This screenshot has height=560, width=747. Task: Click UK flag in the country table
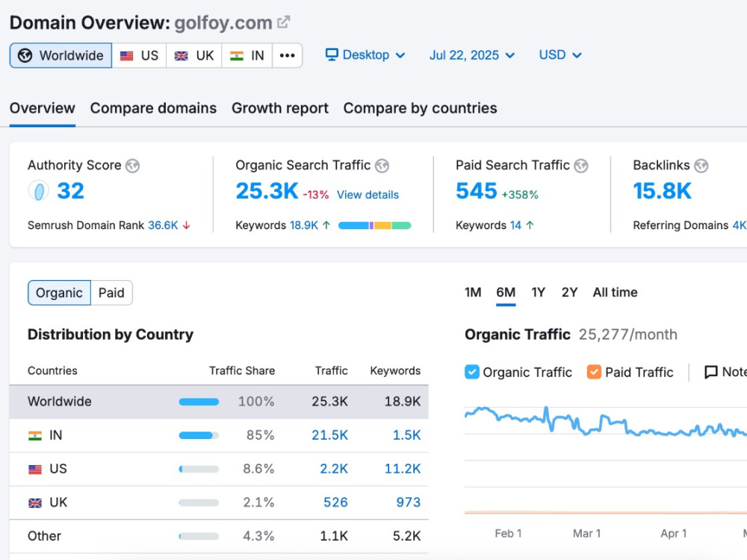click(35, 503)
